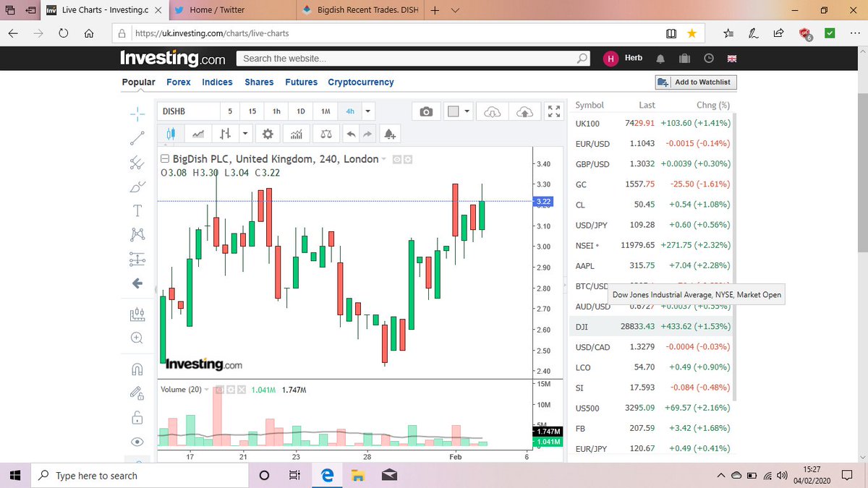The width and height of the screenshot is (868, 488).
Task: Select the pitchfork drawing tool
Action: [137, 162]
